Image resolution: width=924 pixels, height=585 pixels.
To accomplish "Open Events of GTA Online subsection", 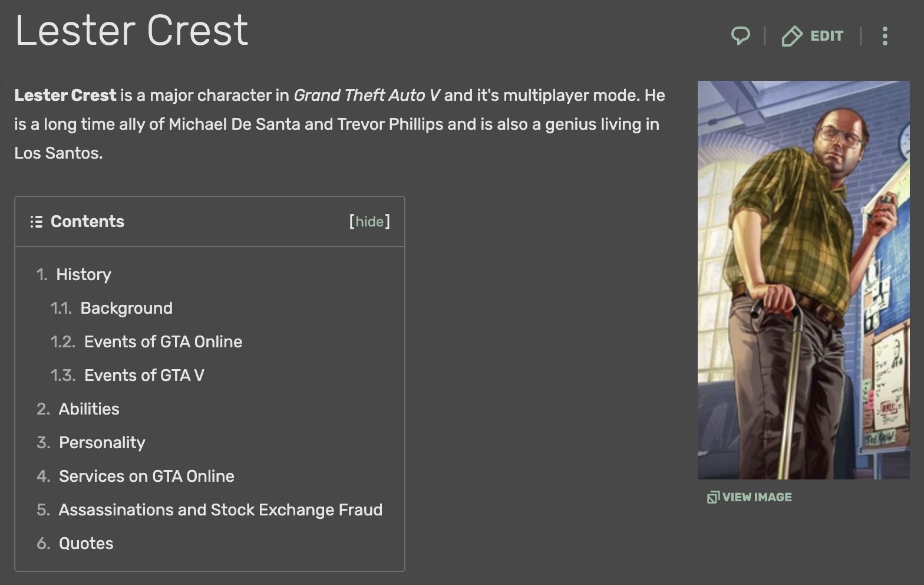I will coord(163,342).
